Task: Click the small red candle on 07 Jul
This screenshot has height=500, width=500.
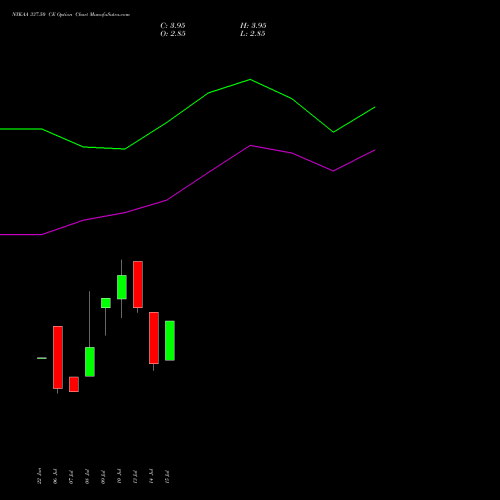Action: pos(74,384)
